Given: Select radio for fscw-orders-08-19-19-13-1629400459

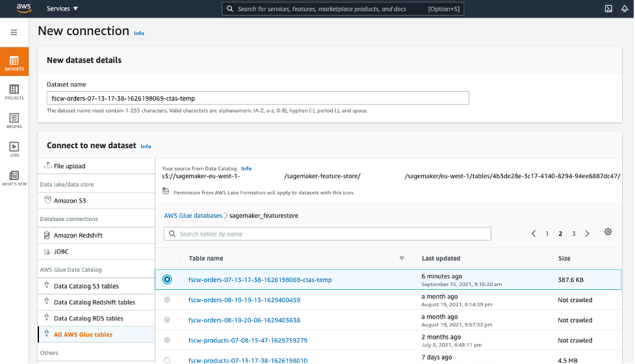Looking at the screenshot, I should [x=167, y=300].
